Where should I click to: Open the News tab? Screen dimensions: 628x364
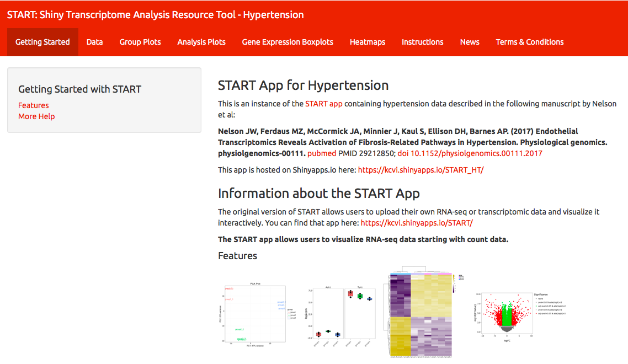click(470, 42)
